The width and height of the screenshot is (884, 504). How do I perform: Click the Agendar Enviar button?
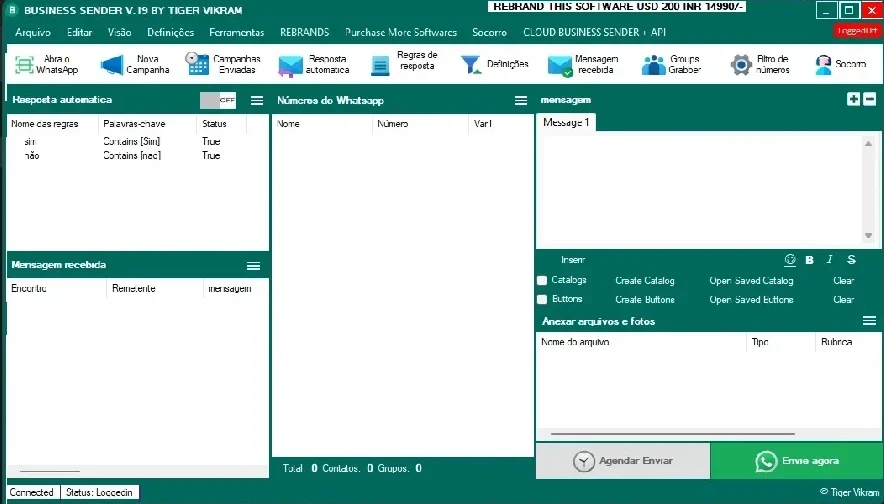coord(623,461)
